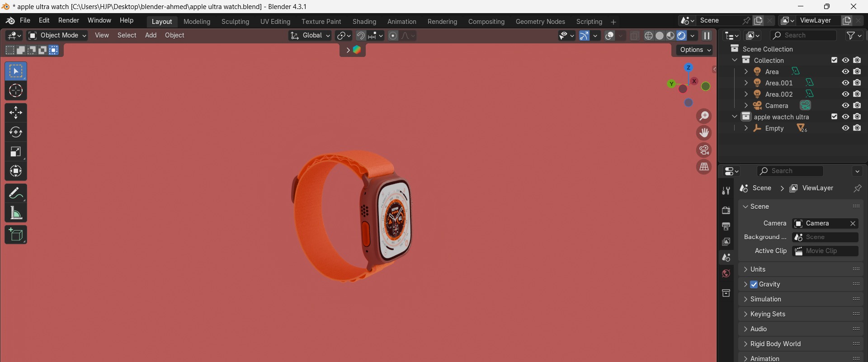
Task: Hide Area.002 light in viewport
Action: coord(845,94)
